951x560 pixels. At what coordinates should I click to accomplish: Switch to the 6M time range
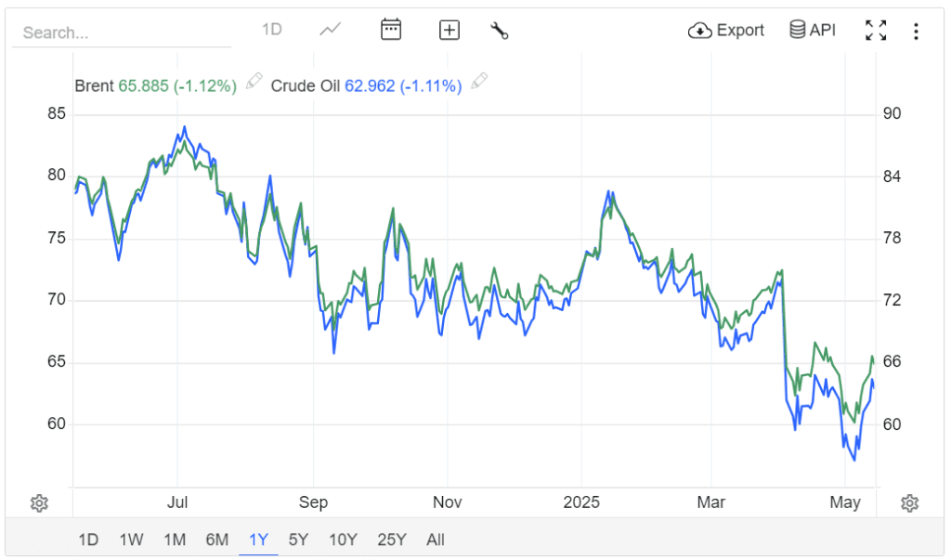pyautogui.click(x=216, y=540)
